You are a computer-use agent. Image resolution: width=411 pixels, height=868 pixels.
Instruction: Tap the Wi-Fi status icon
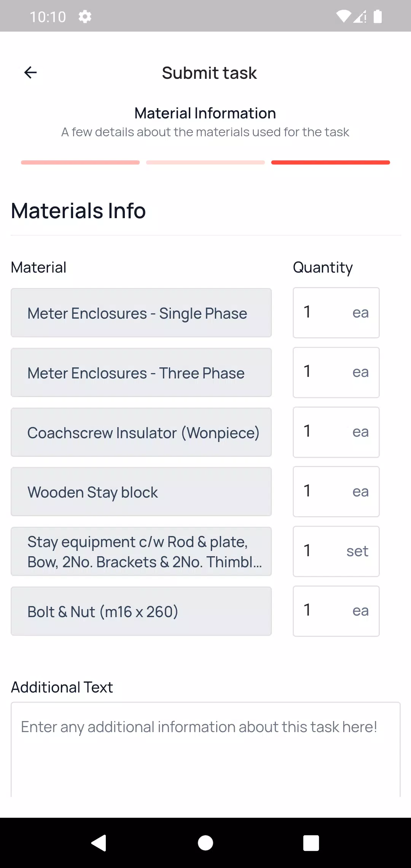click(343, 17)
